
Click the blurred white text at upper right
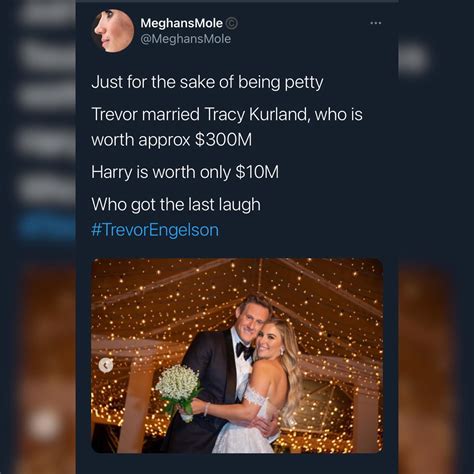[x=413, y=60]
